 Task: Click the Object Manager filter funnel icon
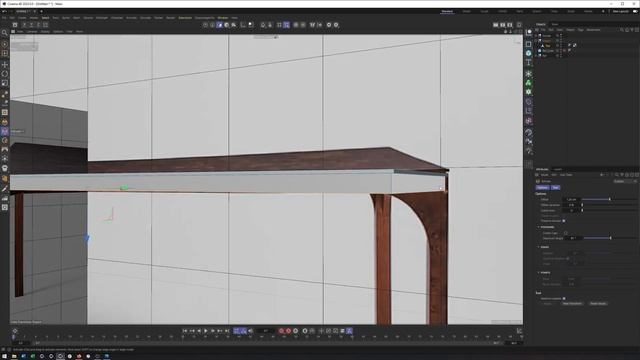click(x=631, y=30)
